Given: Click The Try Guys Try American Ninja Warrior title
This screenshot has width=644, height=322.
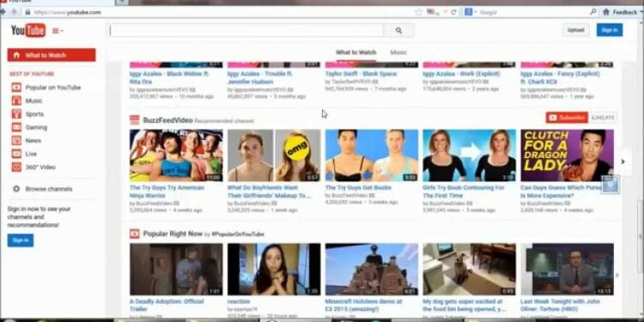Looking at the screenshot, I should (x=167, y=191).
